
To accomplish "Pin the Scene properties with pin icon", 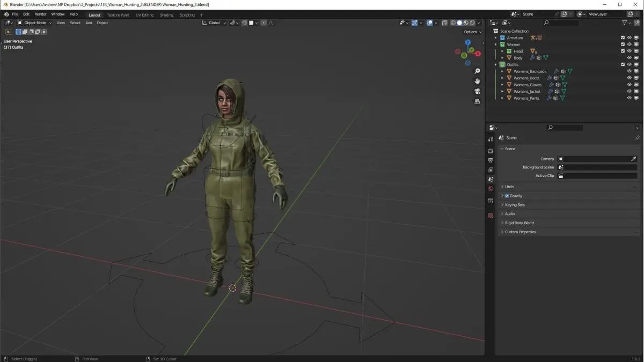I will tap(637, 138).
